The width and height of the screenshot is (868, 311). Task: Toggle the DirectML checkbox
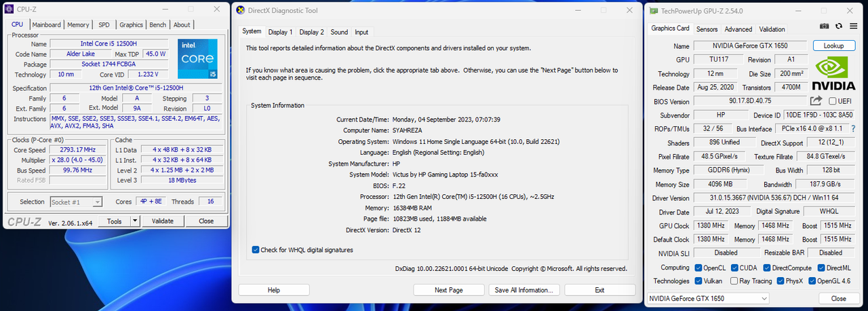[821, 268]
